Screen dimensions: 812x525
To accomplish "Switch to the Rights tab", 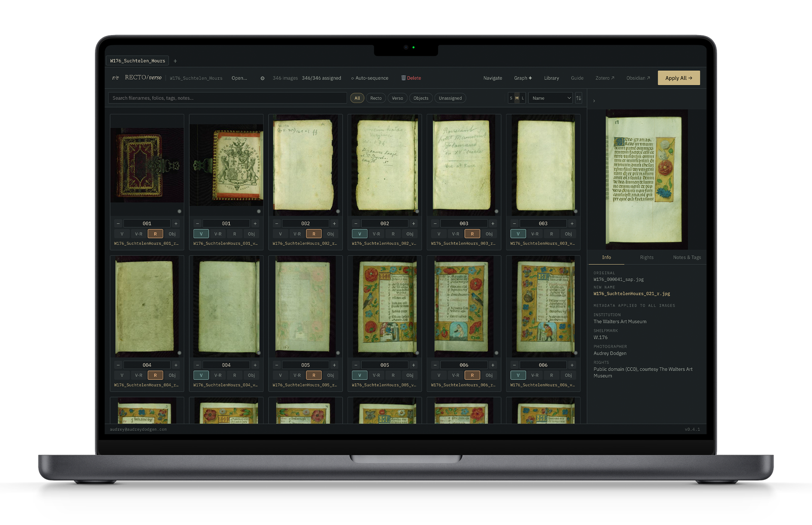I will point(647,257).
